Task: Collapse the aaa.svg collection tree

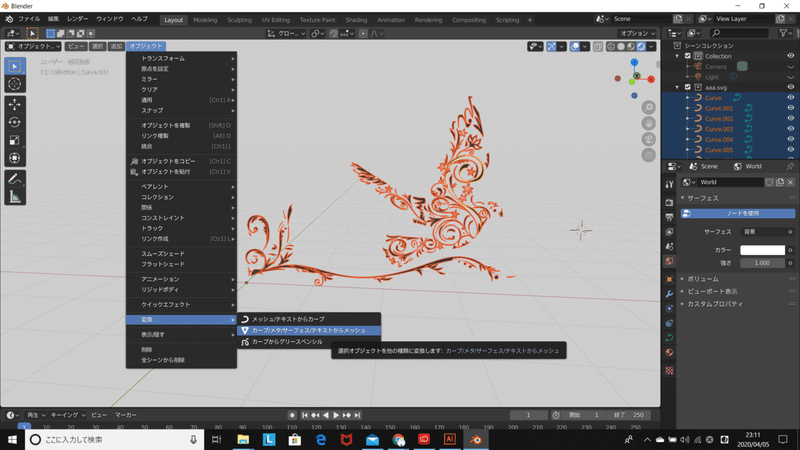Action: pyautogui.click(x=678, y=87)
